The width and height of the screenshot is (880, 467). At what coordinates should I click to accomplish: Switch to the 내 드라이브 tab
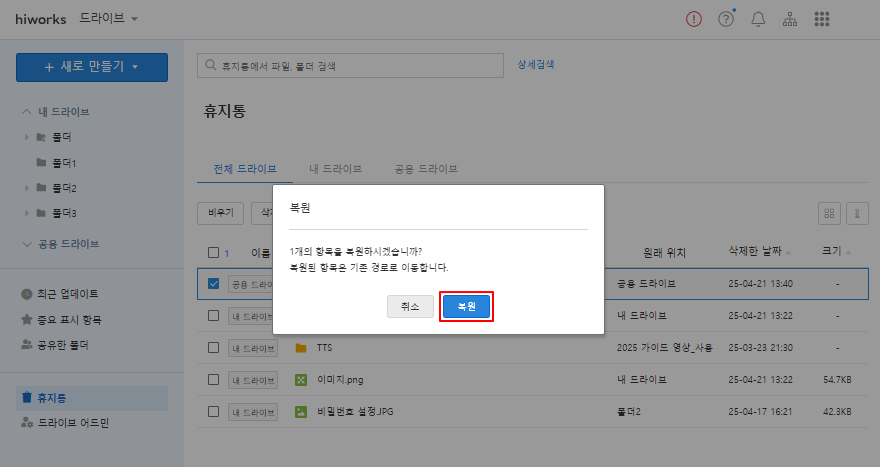(336, 169)
